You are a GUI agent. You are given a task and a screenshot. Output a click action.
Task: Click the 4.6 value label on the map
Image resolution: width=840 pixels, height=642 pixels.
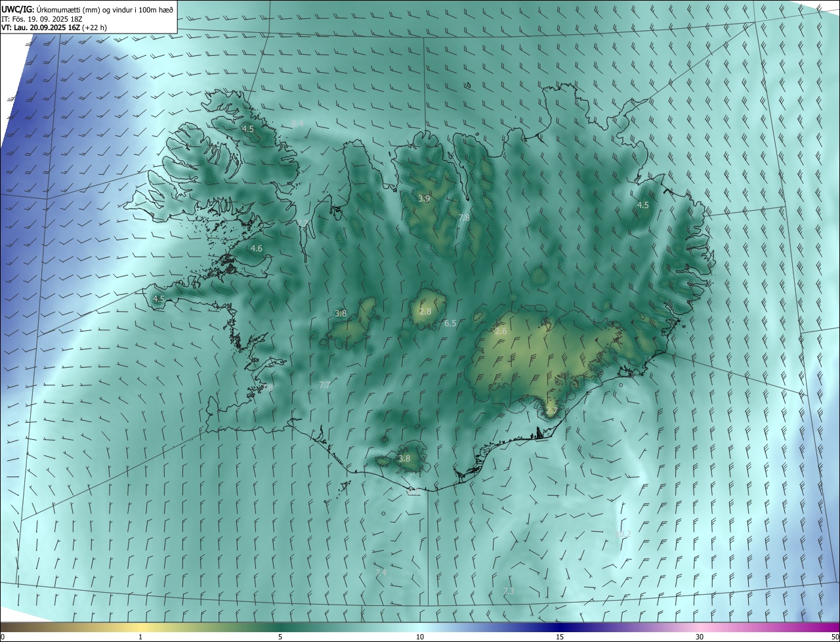(256, 248)
